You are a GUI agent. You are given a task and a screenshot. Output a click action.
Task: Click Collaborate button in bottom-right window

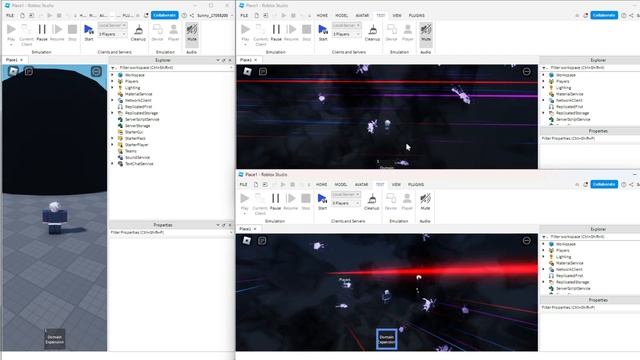pos(604,184)
